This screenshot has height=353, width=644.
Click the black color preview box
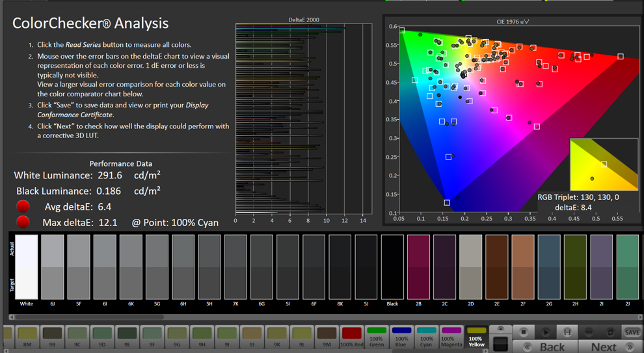[500, 343]
